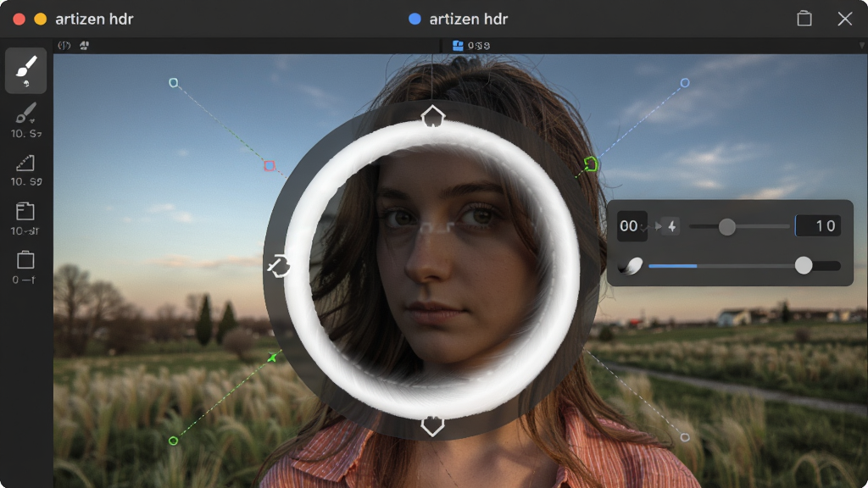Screen dimensions: 868x488
Task: Click the clipboard tool labeled 0-f
Action: (25, 267)
